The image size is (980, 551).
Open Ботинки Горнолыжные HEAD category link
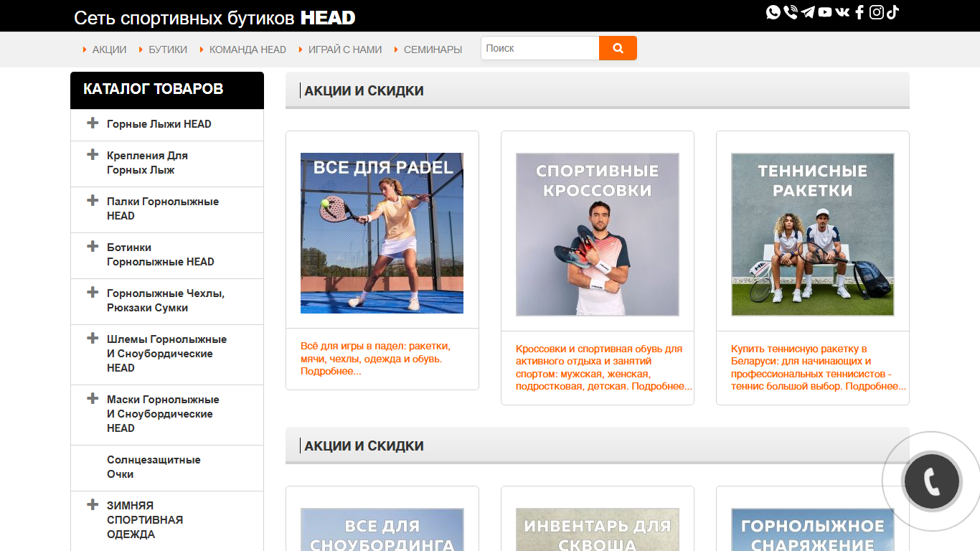(161, 255)
